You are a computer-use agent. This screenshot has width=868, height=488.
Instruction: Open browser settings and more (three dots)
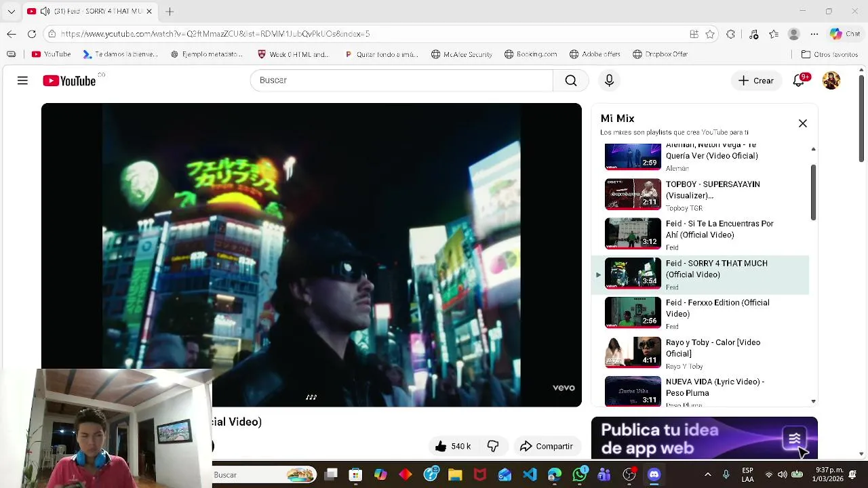point(814,34)
